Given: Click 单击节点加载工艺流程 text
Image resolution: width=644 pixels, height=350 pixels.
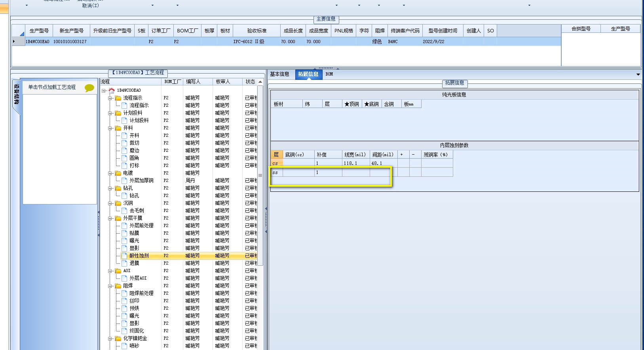Looking at the screenshot, I should click(52, 87).
